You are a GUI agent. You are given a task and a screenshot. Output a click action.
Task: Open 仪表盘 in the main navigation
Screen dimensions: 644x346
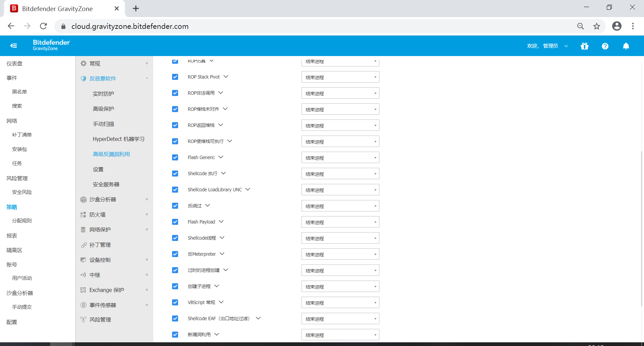point(14,63)
